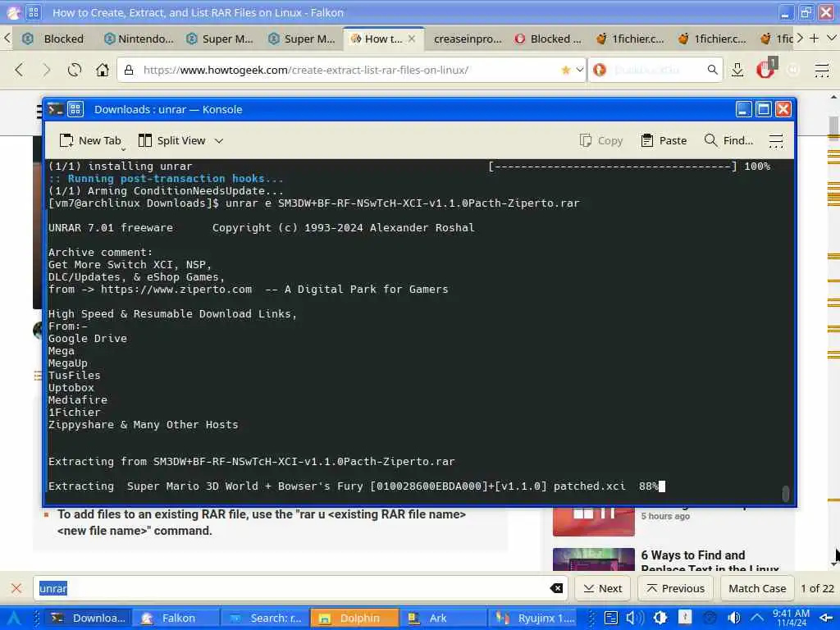Expand the New Tab profile dropdown arrow

(123, 149)
